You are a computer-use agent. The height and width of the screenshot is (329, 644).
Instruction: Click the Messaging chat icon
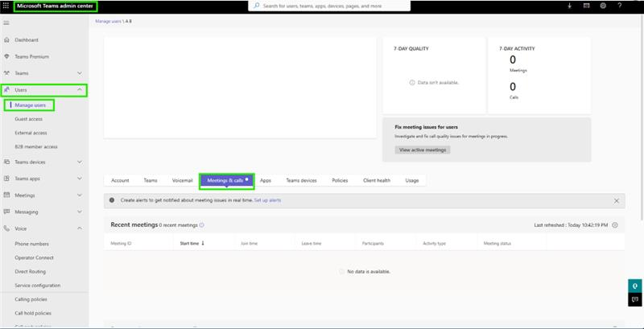click(6, 212)
